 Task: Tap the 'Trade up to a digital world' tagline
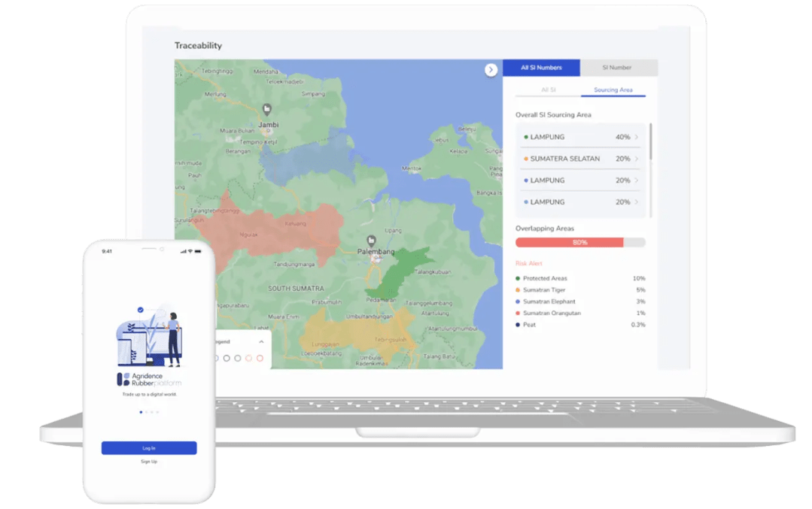149,394
